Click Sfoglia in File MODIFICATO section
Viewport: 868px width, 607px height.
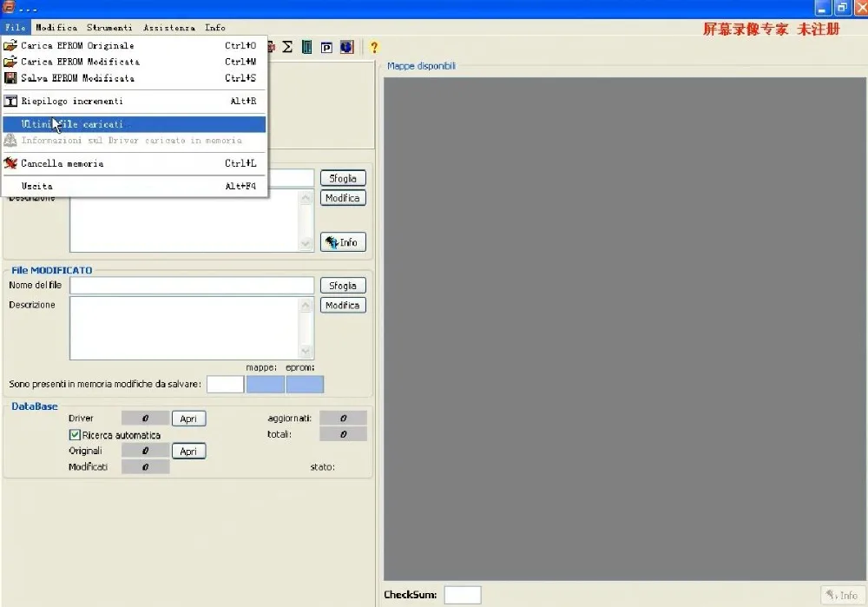[343, 285]
